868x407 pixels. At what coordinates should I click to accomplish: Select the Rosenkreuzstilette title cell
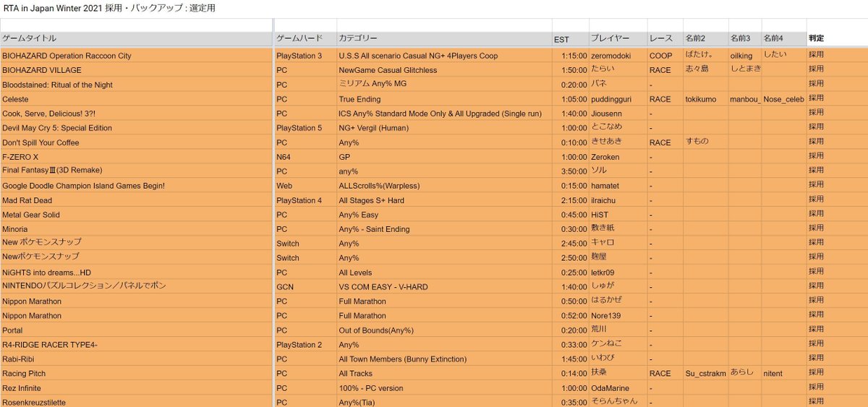point(136,401)
